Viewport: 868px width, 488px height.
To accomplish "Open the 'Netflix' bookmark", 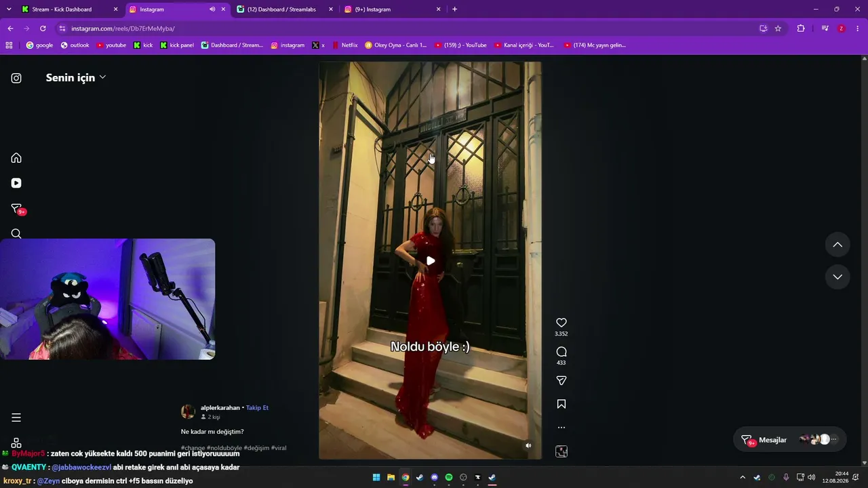I will point(344,45).
